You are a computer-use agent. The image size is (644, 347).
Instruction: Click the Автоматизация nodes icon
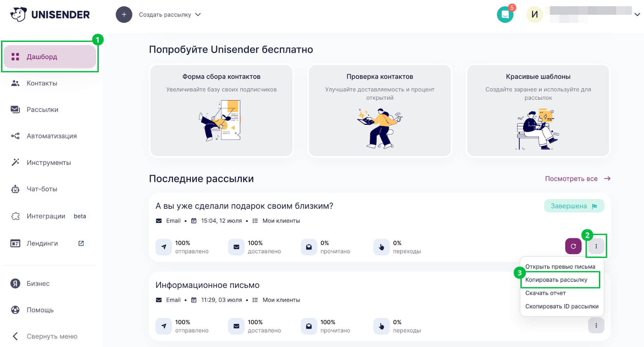pos(15,136)
